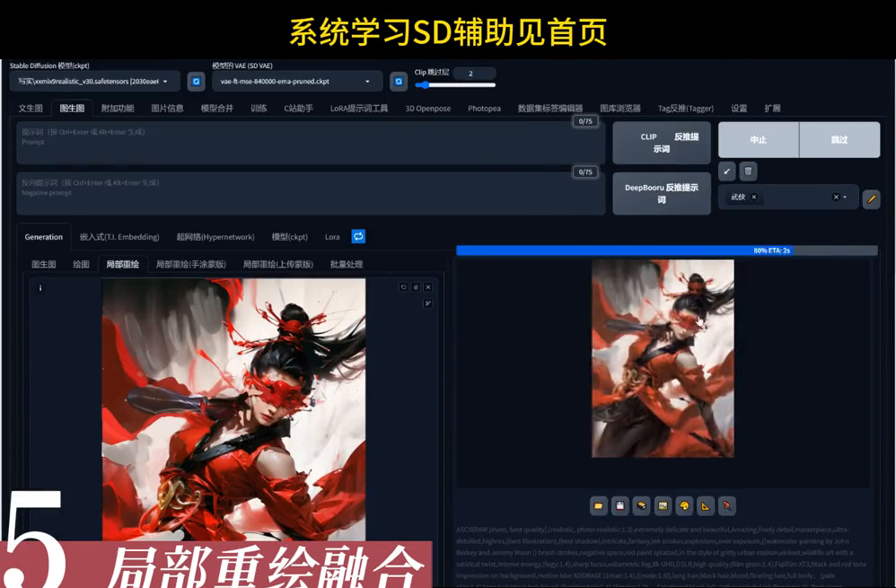
Task: Open the 图库浏览器 tab
Action: pyautogui.click(x=620, y=108)
